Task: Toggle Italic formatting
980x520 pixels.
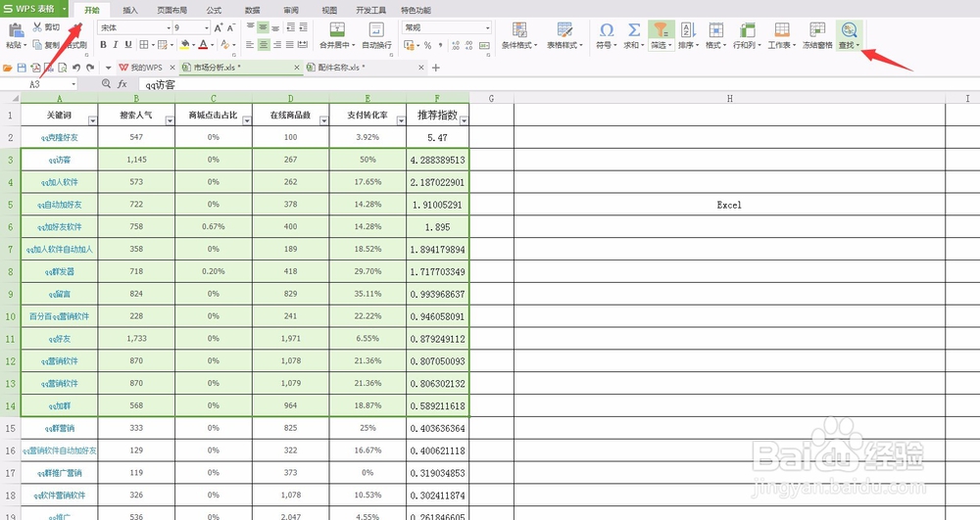Action: (x=116, y=45)
